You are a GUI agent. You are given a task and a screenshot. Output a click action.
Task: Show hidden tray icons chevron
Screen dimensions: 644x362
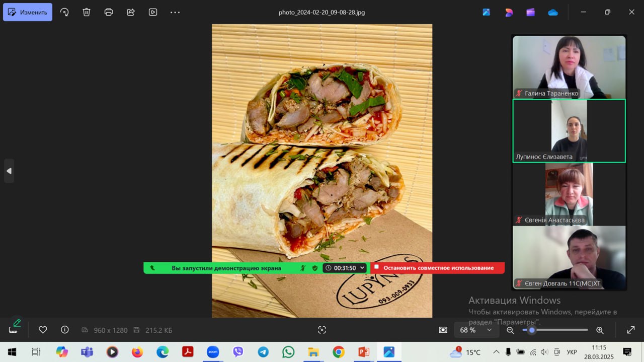click(496, 352)
